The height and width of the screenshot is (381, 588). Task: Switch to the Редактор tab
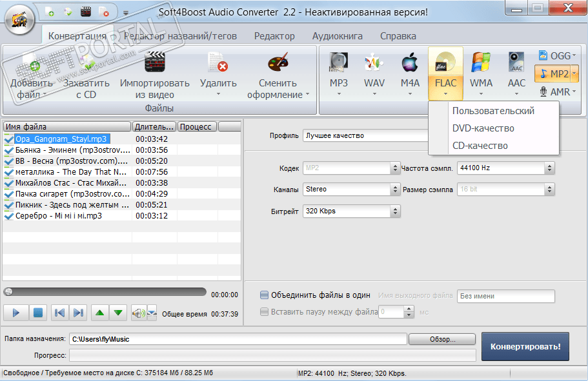tap(274, 36)
